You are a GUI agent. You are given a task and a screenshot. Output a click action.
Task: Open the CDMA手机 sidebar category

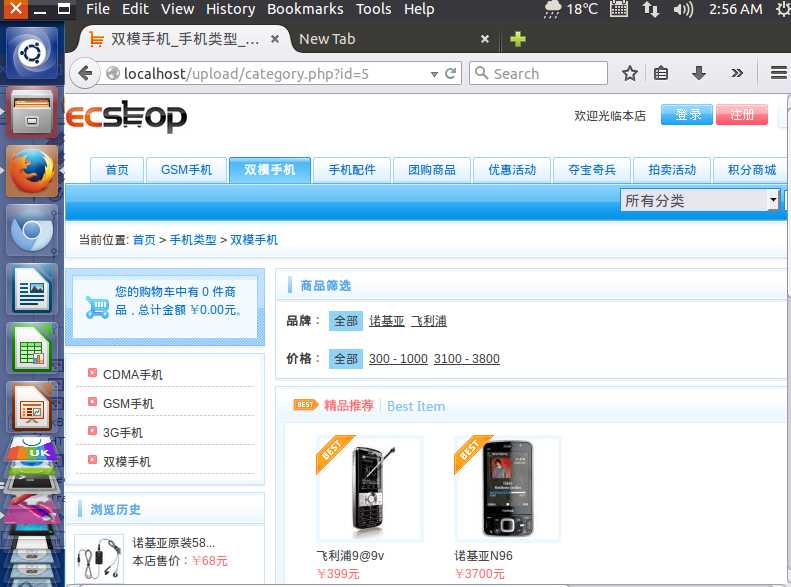point(133,375)
